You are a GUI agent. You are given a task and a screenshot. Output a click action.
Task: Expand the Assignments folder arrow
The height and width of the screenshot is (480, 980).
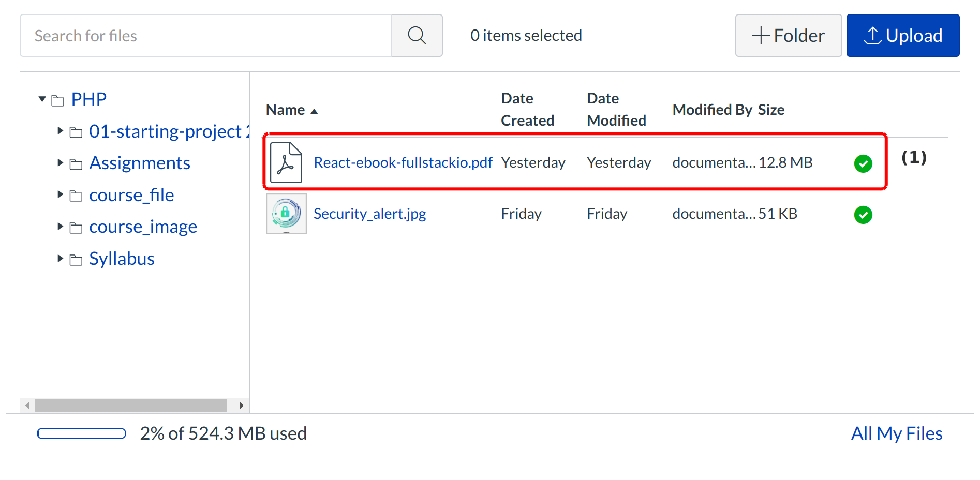coord(61,163)
